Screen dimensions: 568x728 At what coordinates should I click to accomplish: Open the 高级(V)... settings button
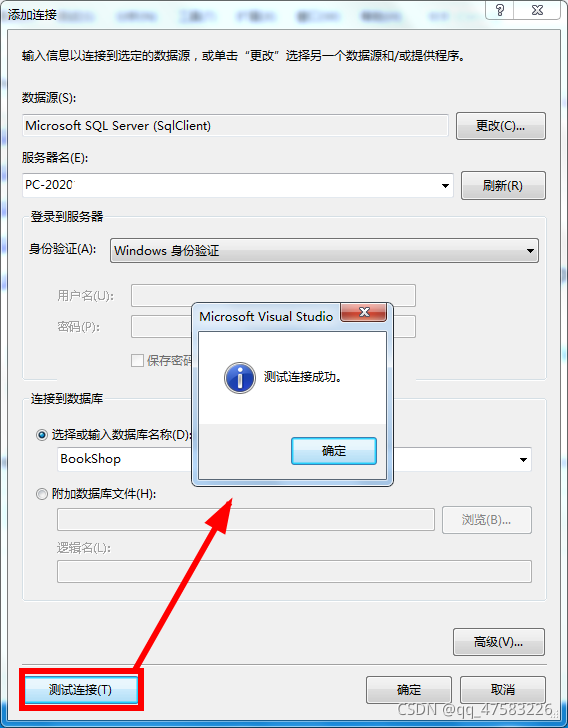[x=498, y=642]
